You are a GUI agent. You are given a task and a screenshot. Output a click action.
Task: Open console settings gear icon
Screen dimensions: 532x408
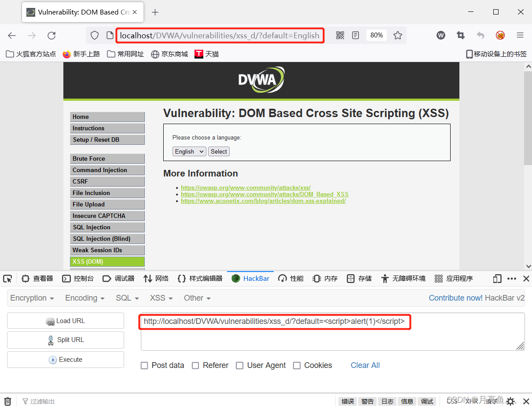510,401
